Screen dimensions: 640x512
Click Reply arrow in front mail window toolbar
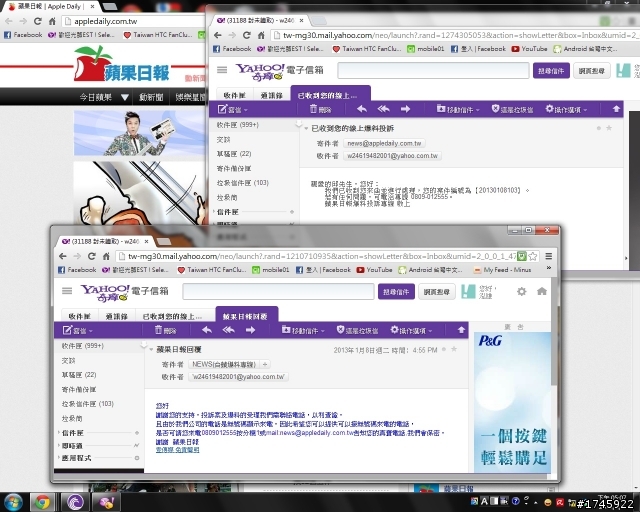click(x=207, y=330)
